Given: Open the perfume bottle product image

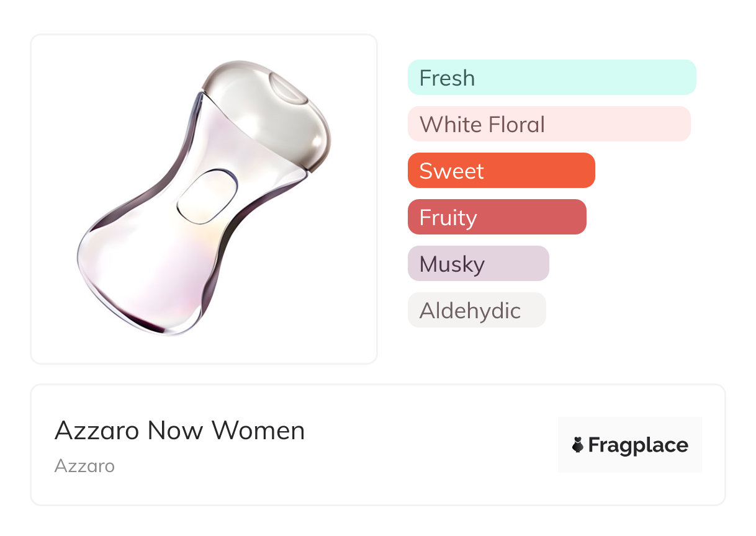Looking at the screenshot, I should pos(204,199).
